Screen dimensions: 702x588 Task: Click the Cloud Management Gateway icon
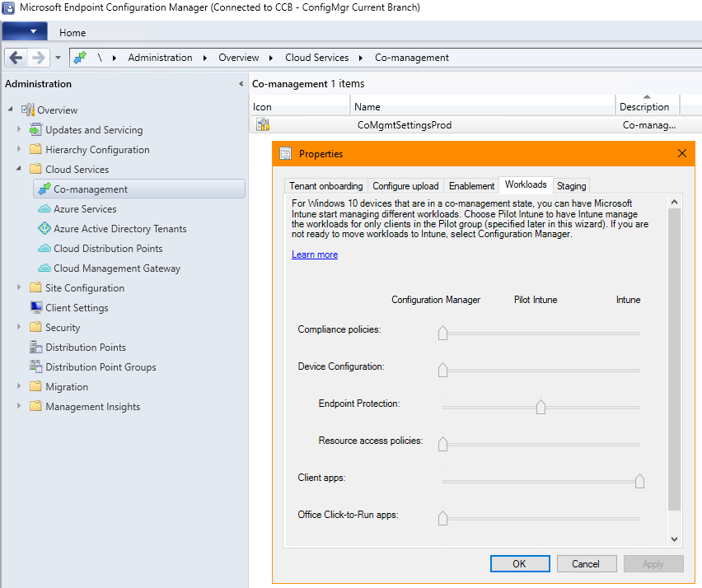(x=44, y=268)
